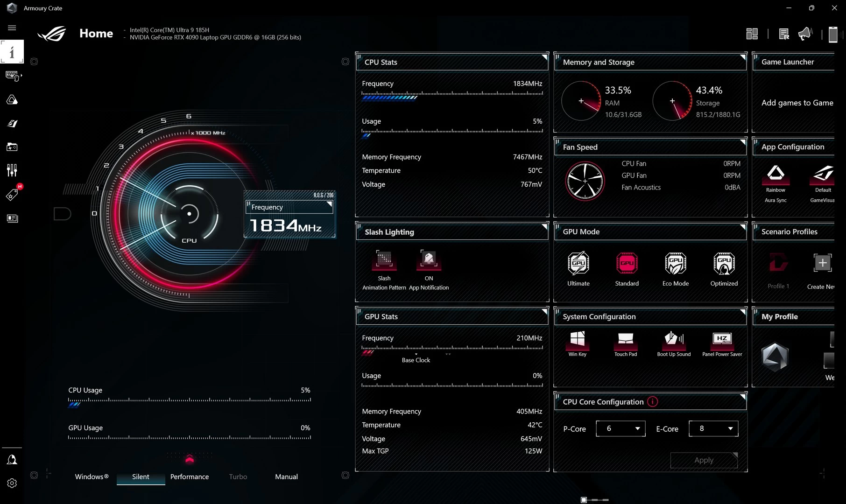846x504 pixels.
Task: Switch to Manual operating mode
Action: [x=286, y=476]
